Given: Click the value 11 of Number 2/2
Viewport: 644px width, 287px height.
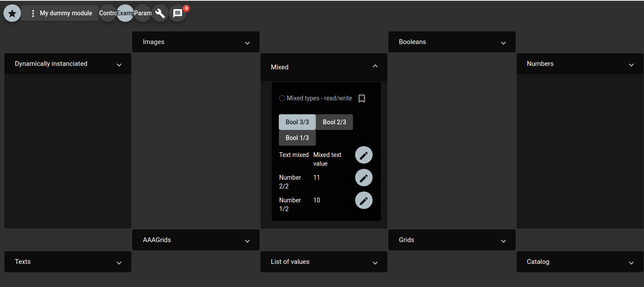Looking at the screenshot, I should coord(316,178).
